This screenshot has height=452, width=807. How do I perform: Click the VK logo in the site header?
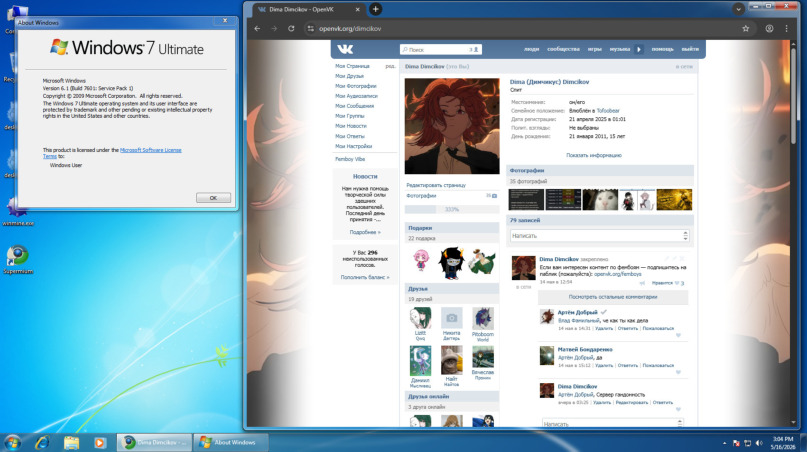(x=345, y=49)
